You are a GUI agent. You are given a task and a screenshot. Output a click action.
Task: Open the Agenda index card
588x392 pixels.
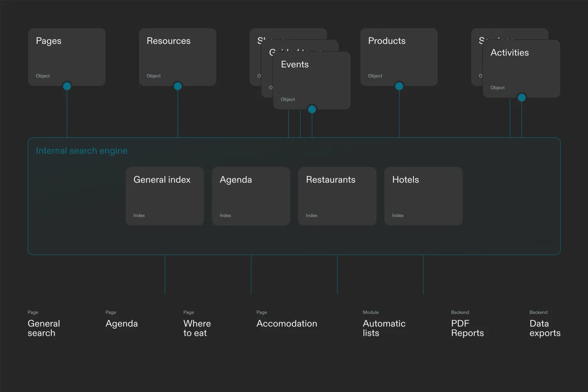tap(251, 196)
